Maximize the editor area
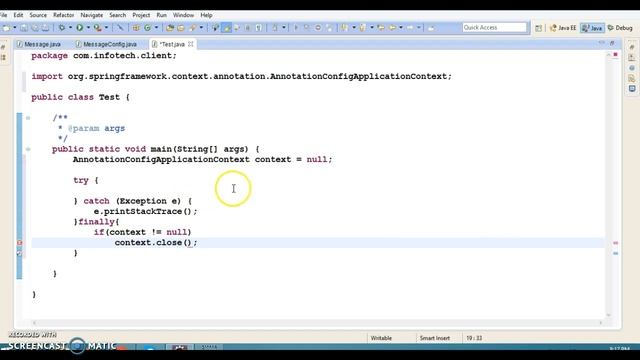Viewport: 640px width, 360px height. pyautogui.click(x=612, y=43)
